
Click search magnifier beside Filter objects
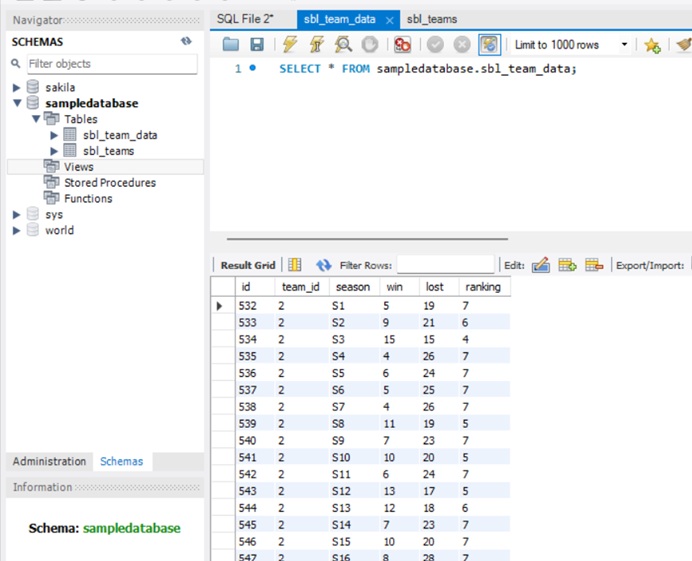(16, 64)
